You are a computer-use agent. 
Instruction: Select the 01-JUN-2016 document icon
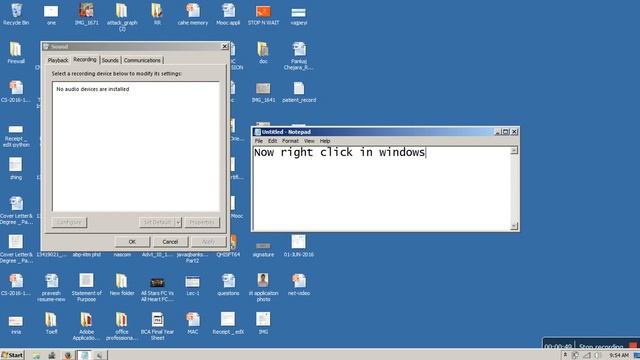(299, 246)
